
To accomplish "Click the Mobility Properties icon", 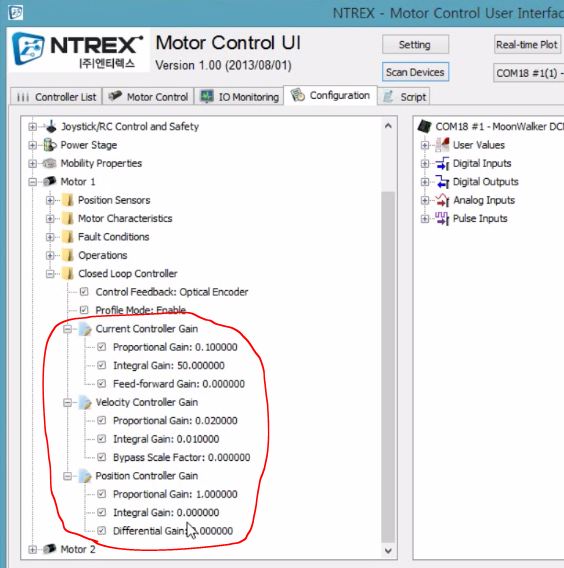I will tap(49, 163).
